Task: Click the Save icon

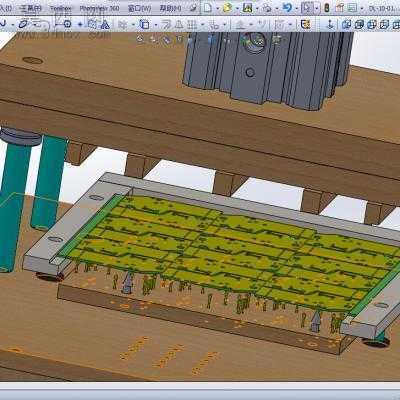Action: [247, 7]
